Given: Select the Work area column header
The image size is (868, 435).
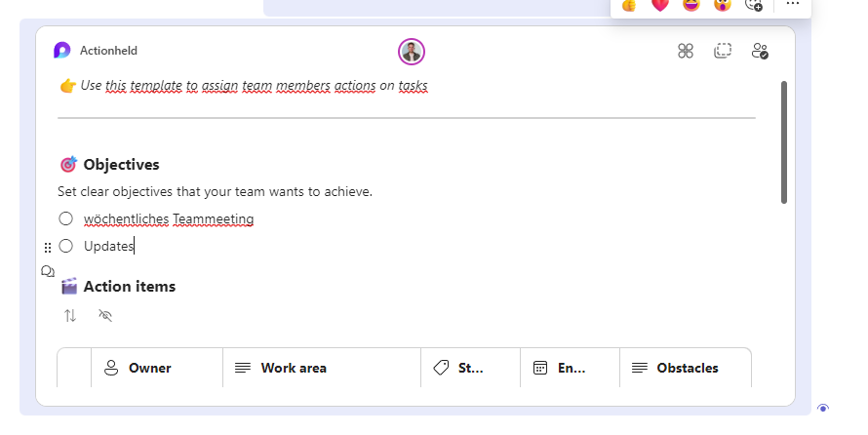Looking at the screenshot, I should pyautogui.click(x=322, y=368).
